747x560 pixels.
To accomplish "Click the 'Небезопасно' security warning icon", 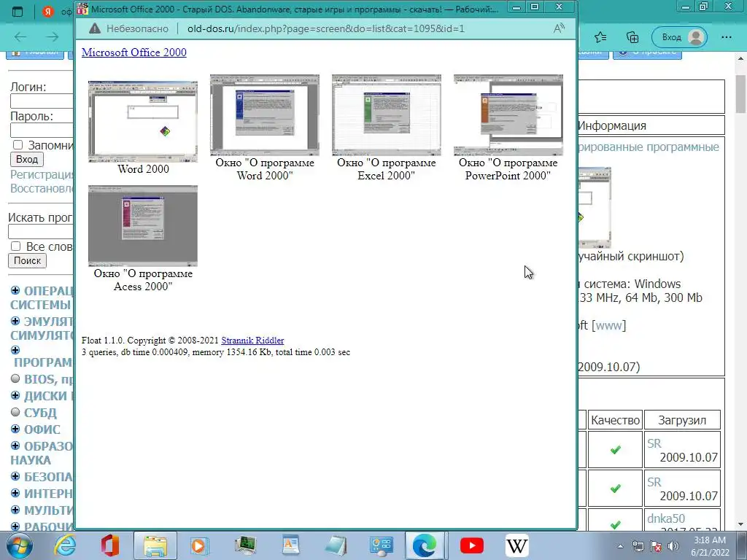I will tap(95, 28).
